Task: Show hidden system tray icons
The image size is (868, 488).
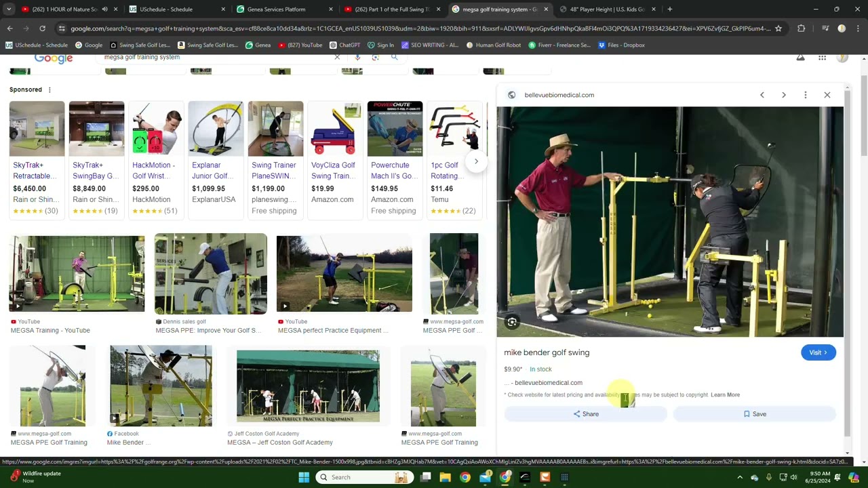Action: pyautogui.click(x=740, y=477)
